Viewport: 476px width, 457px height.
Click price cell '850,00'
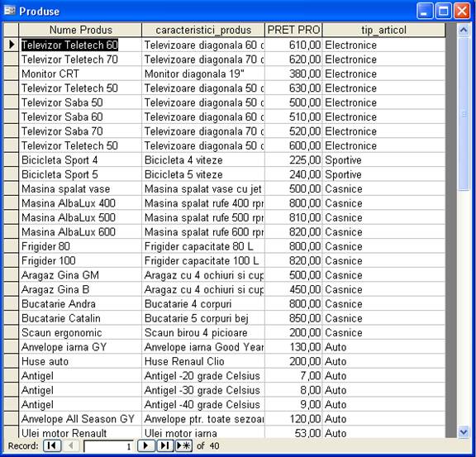293,318
